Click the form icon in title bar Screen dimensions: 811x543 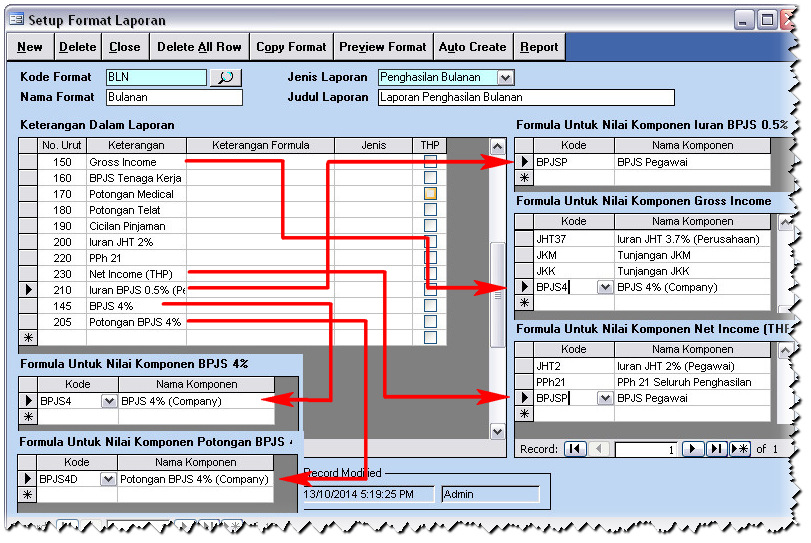tap(16, 19)
